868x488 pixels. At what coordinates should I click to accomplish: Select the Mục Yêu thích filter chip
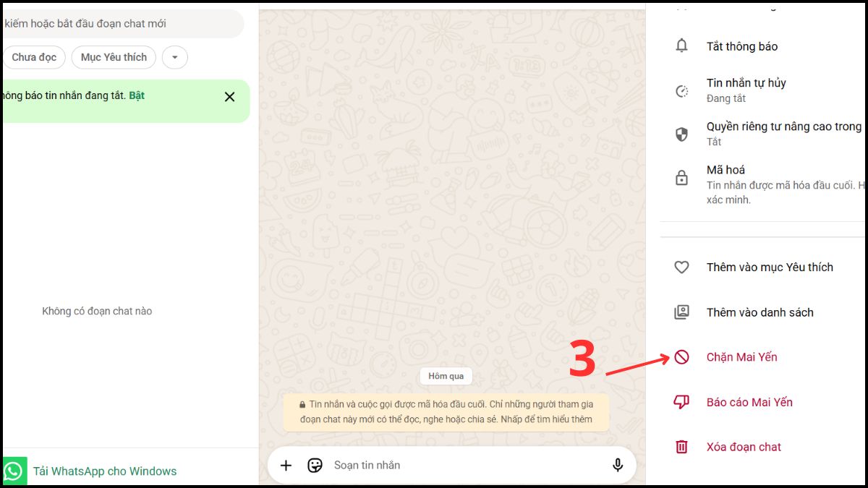pos(113,57)
